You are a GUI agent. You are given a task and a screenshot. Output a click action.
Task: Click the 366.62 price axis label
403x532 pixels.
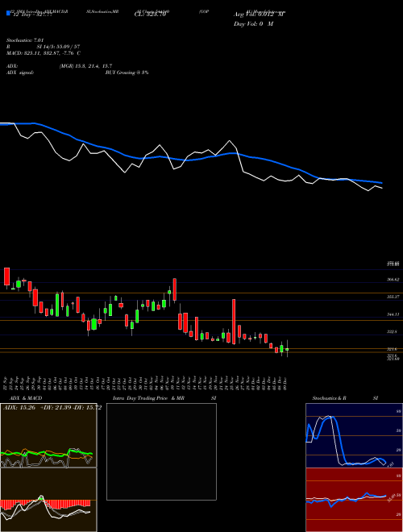point(393,280)
